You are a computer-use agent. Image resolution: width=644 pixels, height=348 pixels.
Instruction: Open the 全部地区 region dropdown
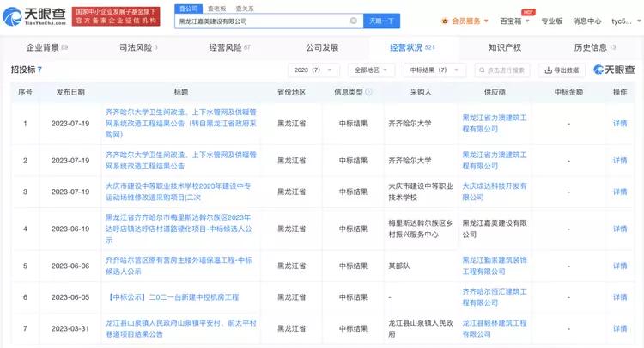(371, 70)
